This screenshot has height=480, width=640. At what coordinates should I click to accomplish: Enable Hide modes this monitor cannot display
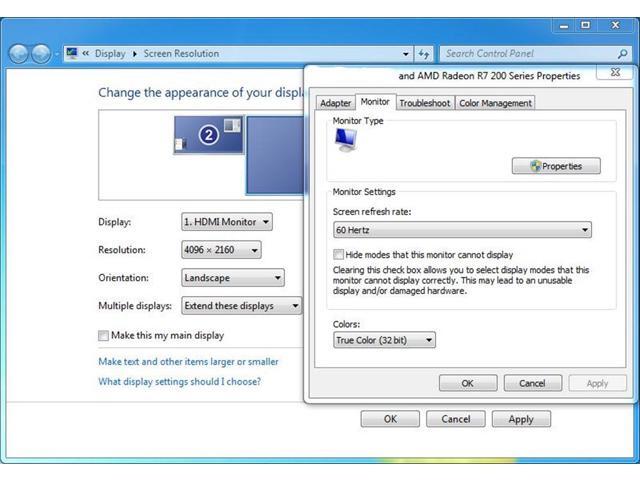click(339, 255)
